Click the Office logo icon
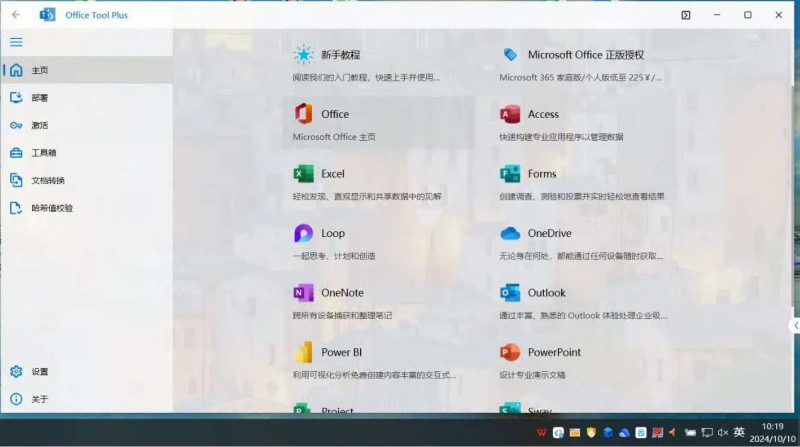Image resolution: width=800 pixels, height=447 pixels. tap(303, 114)
